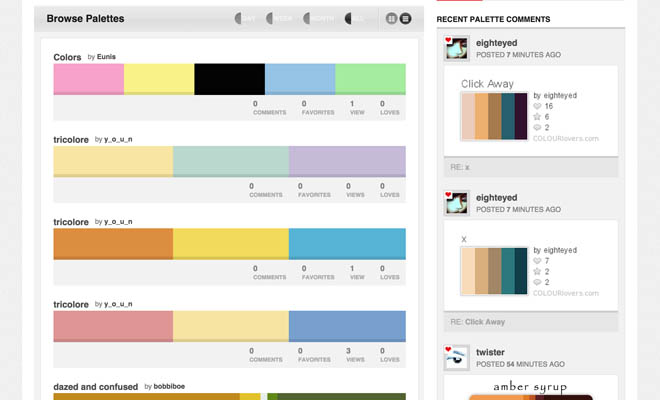Open twister username link
Viewport: 660px width, 400px height.
490,352
